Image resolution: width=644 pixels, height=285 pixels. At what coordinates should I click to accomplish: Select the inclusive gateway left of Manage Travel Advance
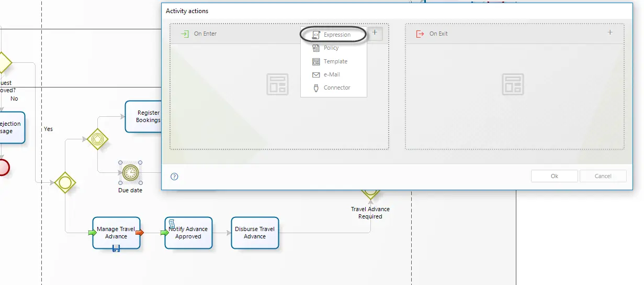65,182
